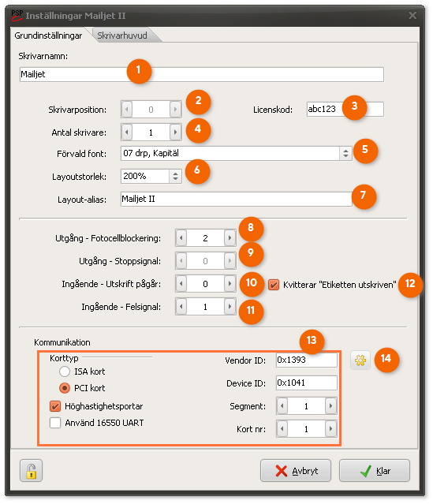Viewport: 433px width, 504px height.
Task: Increase Antal skrivare with right arrow
Action: pyautogui.click(x=175, y=132)
